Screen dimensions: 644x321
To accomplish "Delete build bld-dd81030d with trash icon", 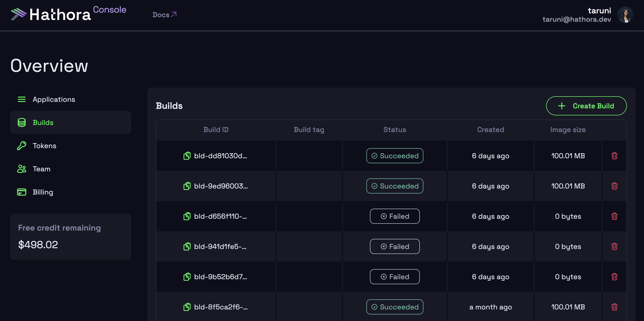I will pyautogui.click(x=614, y=156).
